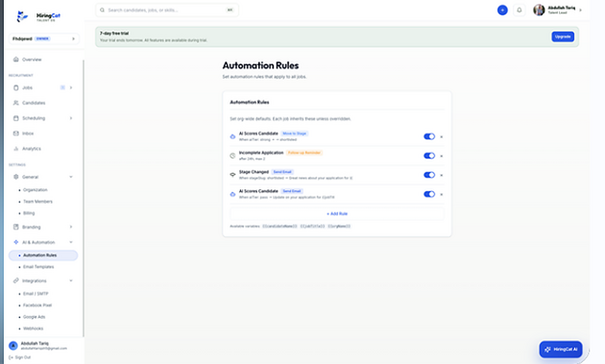Click the Analytics chart icon
The image size is (605, 364).
pyautogui.click(x=16, y=149)
